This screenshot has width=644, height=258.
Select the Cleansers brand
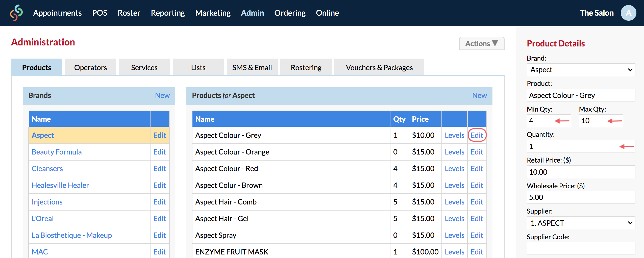pos(47,169)
